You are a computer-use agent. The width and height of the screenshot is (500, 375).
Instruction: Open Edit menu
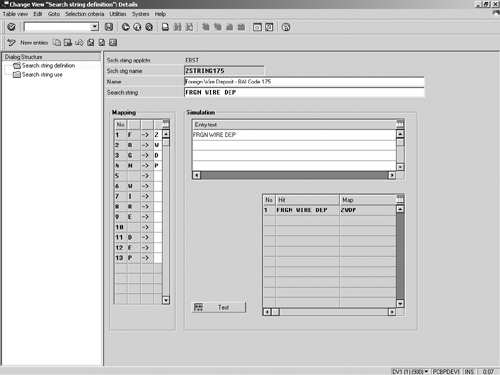38,14
